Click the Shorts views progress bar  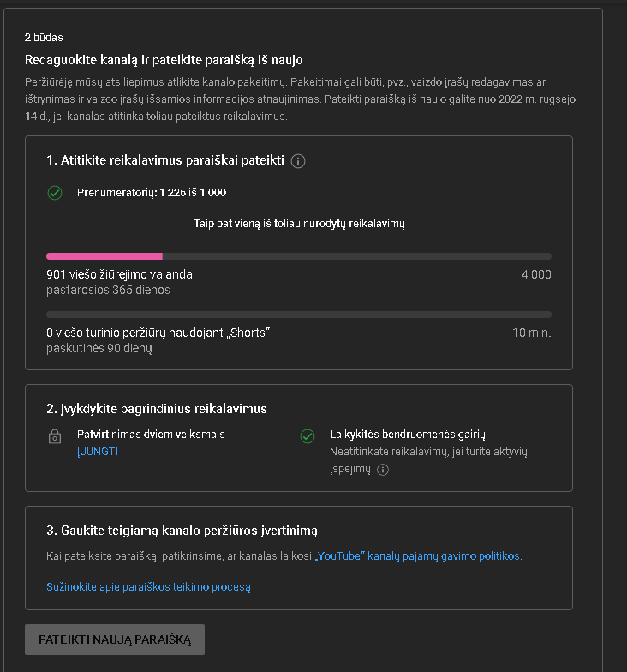pos(298,315)
